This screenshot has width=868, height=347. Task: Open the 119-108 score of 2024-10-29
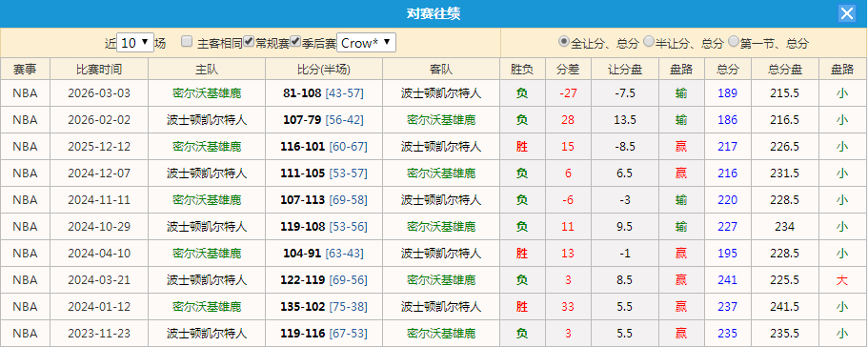point(302,226)
